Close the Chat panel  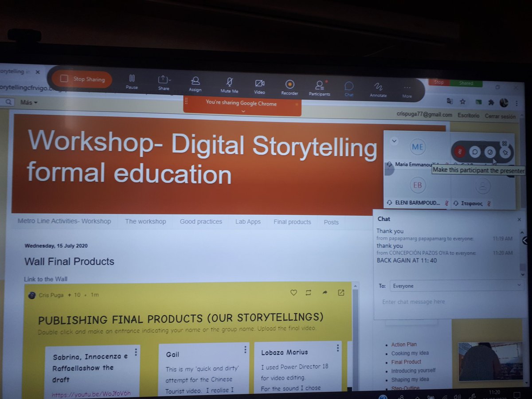click(519, 219)
